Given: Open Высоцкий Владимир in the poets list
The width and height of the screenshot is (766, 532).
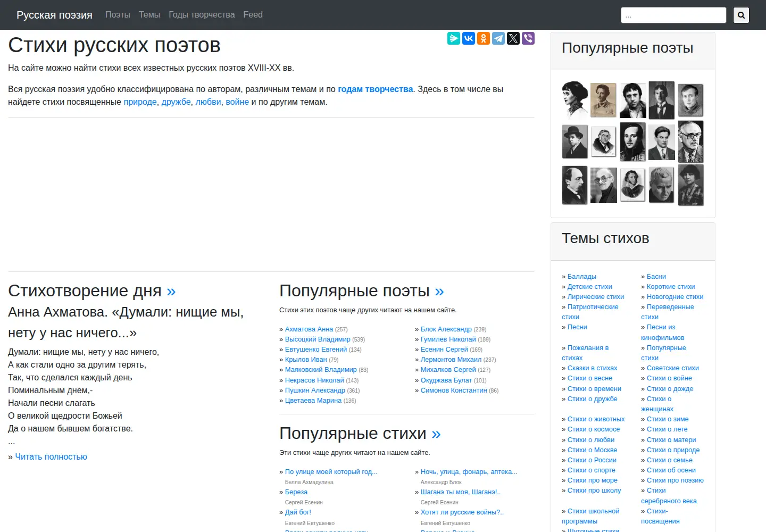Looking at the screenshot, I should (x=318, y=339).
